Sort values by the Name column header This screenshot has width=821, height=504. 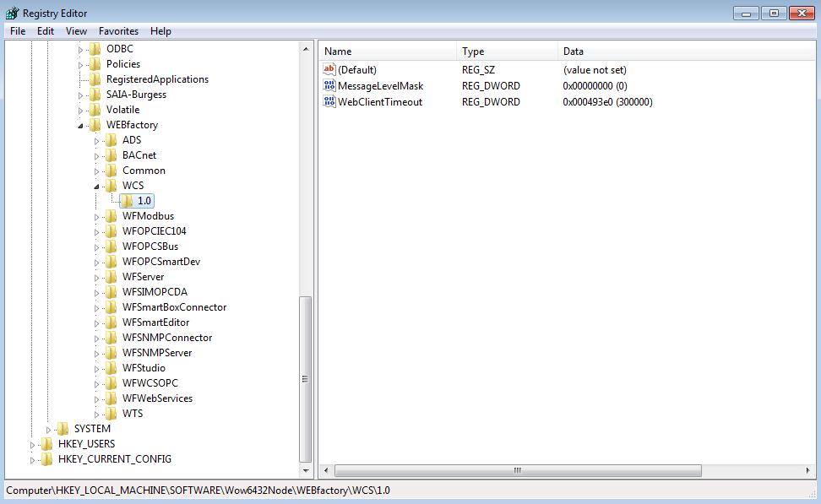pyautogui.click(x=389, y=51)
